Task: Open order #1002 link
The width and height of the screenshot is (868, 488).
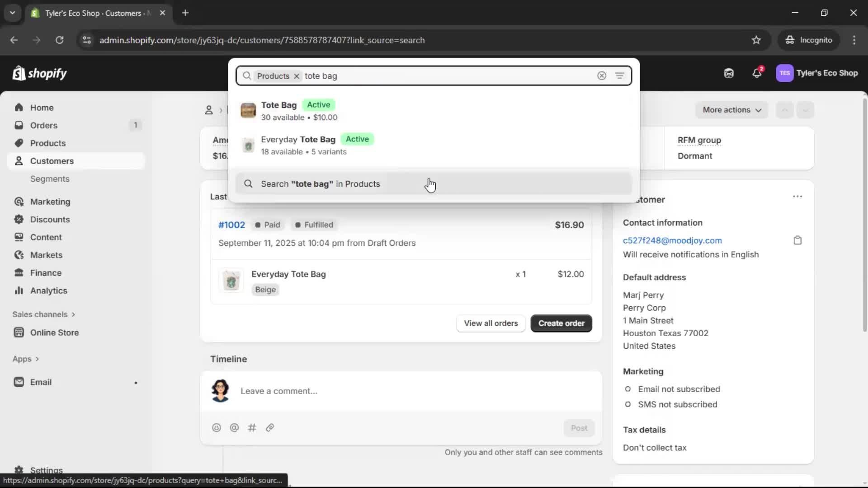Action: 231,225
